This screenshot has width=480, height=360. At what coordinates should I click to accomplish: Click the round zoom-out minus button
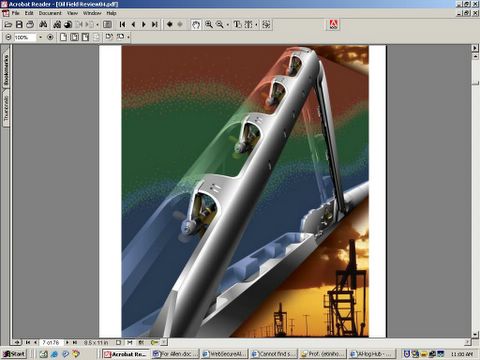click(8, 37)
